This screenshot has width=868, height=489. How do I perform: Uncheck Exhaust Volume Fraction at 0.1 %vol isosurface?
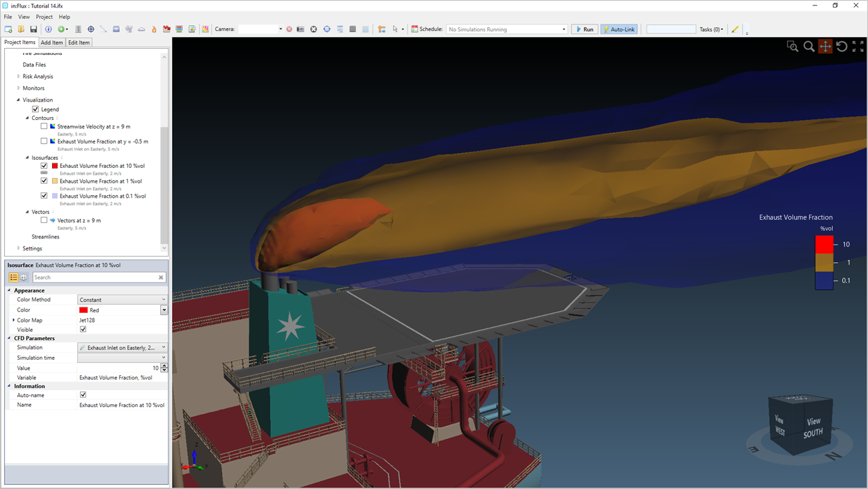[44, 196]
